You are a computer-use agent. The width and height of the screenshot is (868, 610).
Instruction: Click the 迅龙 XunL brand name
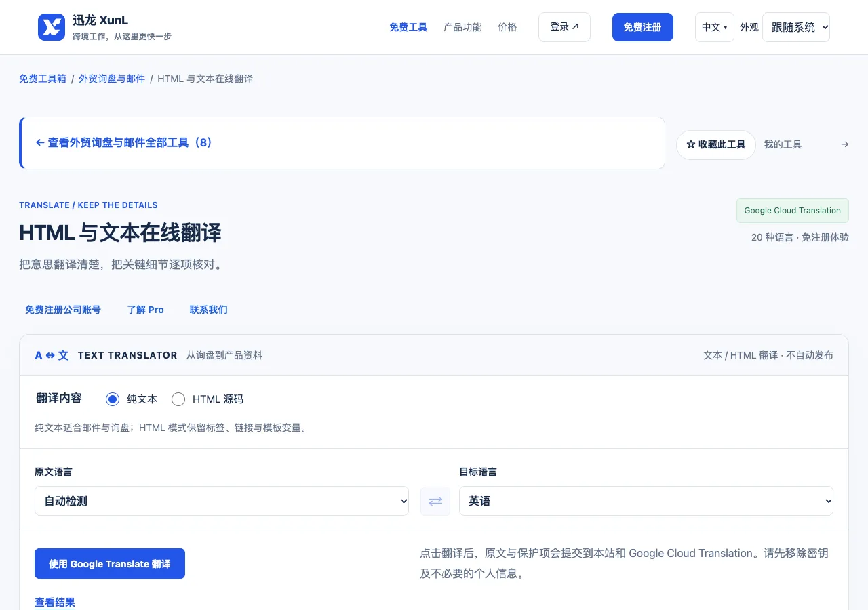point(100,20)
